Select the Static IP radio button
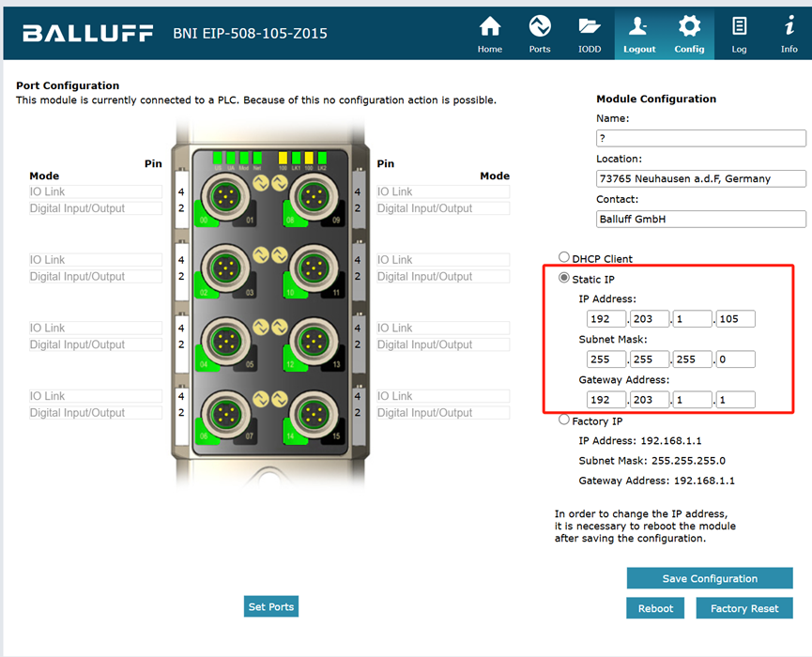The image size is (812, 657). pos(564,278)
